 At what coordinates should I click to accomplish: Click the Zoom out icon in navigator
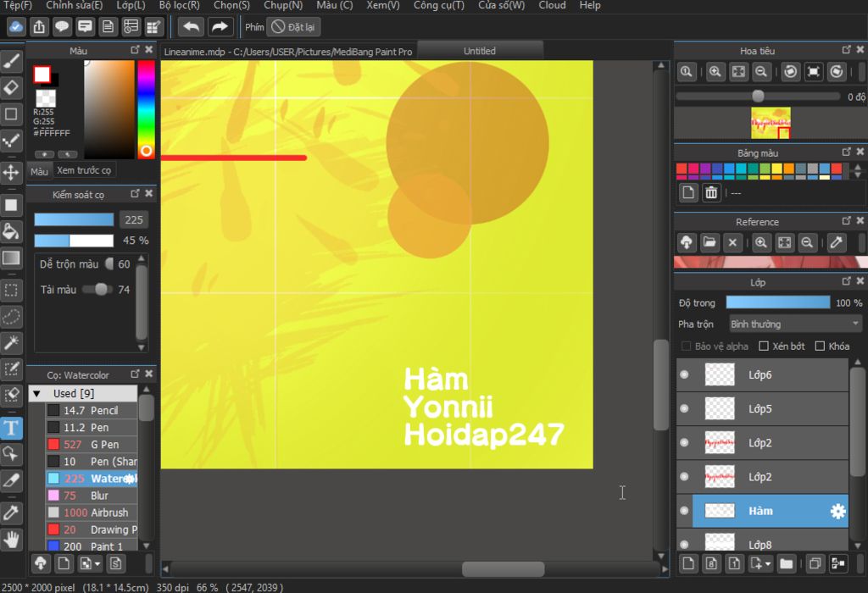(761, 72)
